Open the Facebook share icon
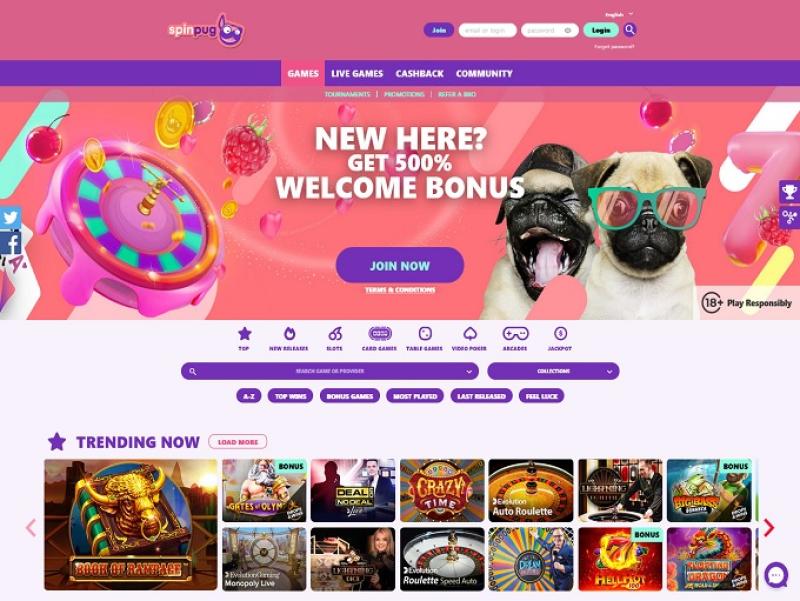 pos(10,243)
